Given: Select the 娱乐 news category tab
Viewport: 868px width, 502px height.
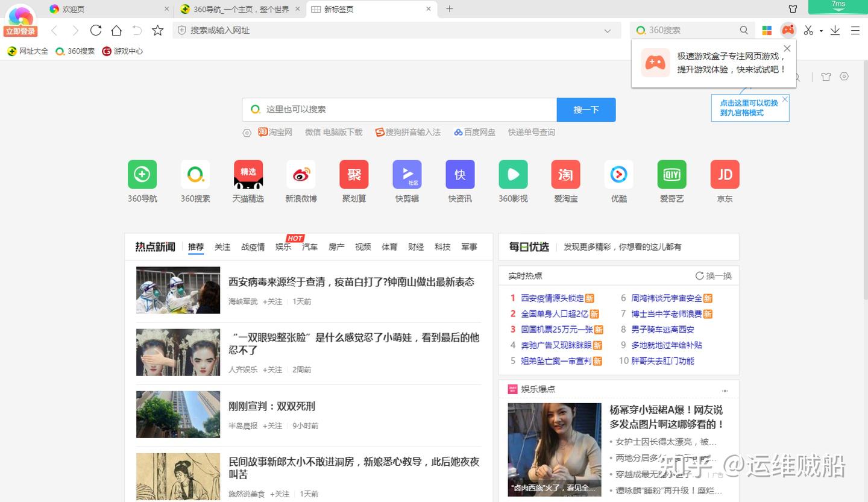Looking at the screenshot, I should point(283,247).
